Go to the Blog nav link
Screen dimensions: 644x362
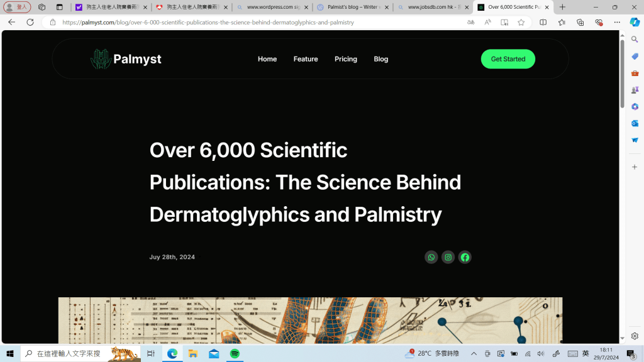380,59
